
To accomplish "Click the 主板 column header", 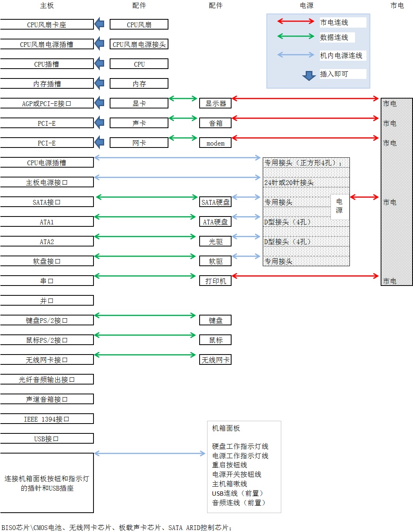I will click(47, 6).
